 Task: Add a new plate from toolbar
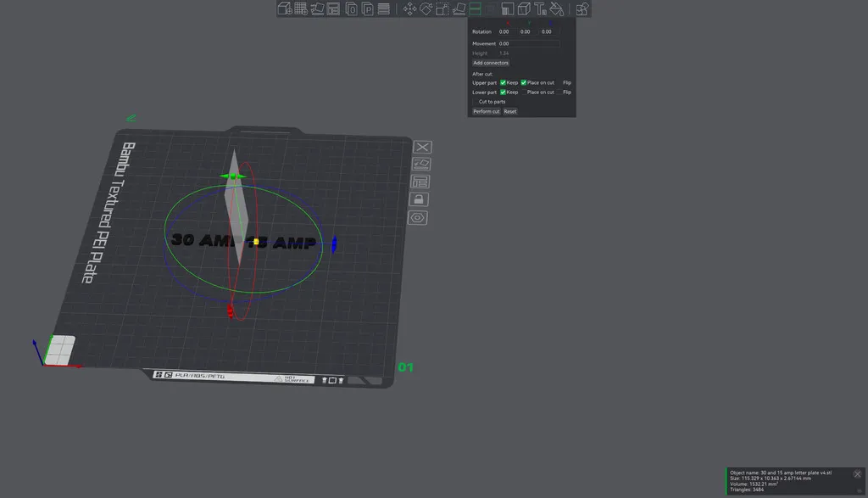300,9
